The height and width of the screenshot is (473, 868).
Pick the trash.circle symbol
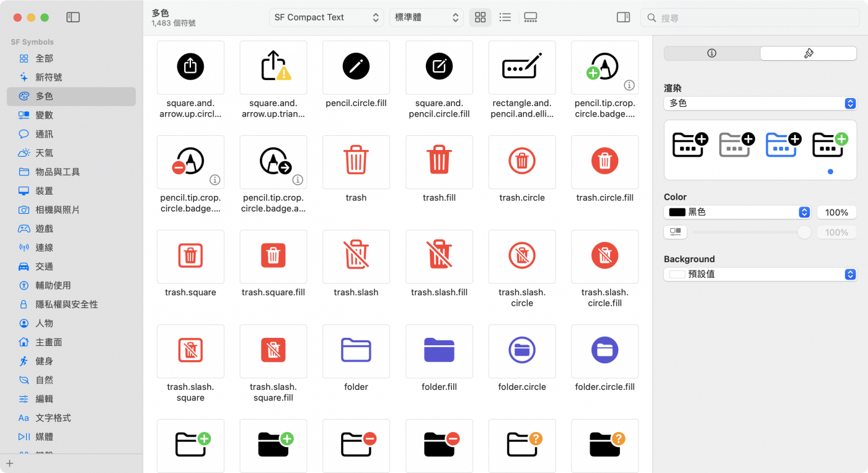click(522, 162)
